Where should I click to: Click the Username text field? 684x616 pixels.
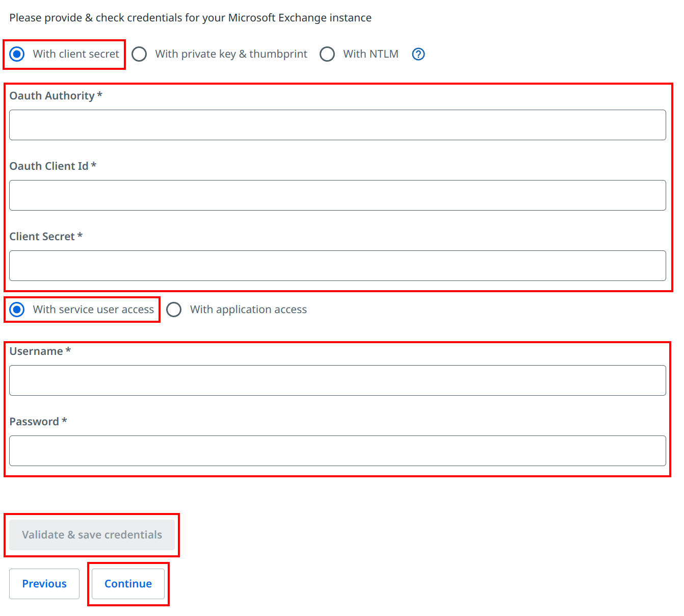337,380
